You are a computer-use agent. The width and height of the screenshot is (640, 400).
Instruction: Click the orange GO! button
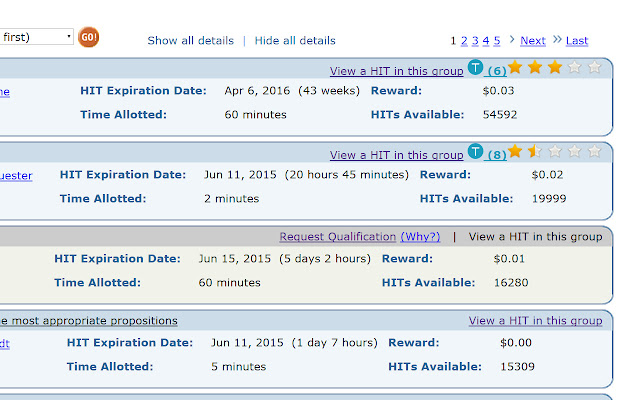point(89,38)
